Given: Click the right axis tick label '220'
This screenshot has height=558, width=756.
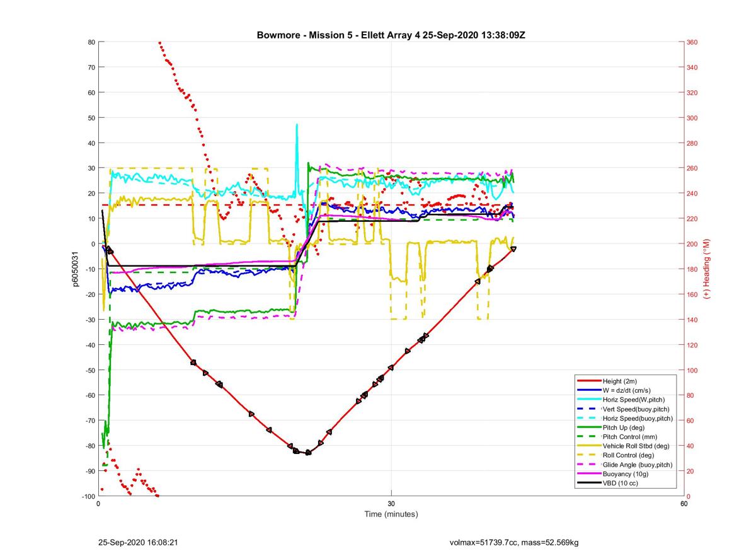Looking at the screenshot, I should [x=692, y=219].
